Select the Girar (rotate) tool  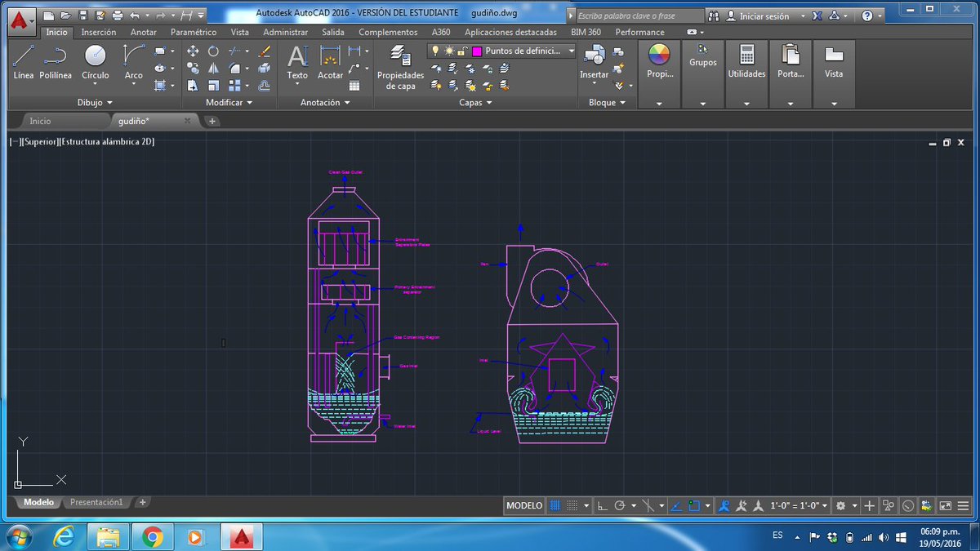pos(213,51)
